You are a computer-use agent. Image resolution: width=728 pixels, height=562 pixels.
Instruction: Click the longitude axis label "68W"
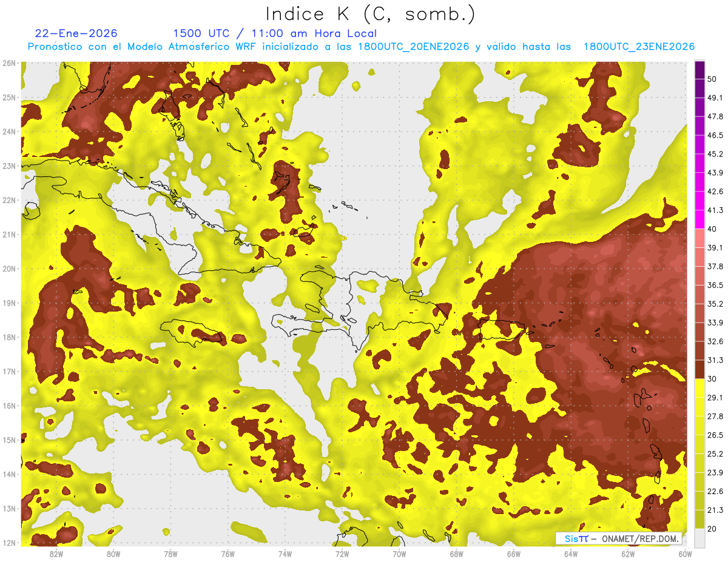click(x=457, y=554)
